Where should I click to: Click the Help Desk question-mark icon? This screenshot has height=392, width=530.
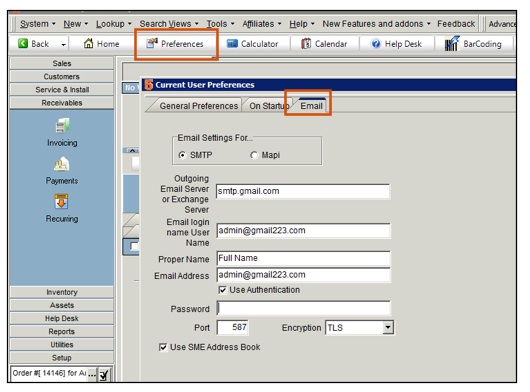tap(376, 44)
